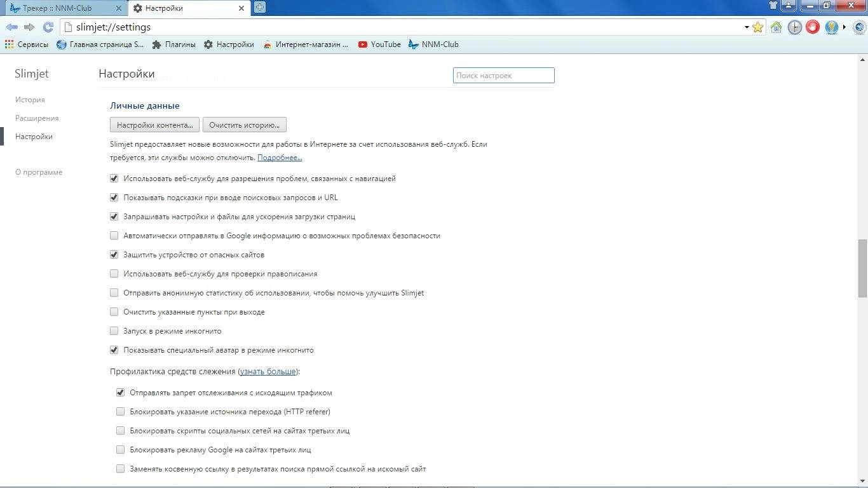The height and width of the screenshot is (488, 868).
Task: Open the Подробнее... link
Action: pos(280,158)
